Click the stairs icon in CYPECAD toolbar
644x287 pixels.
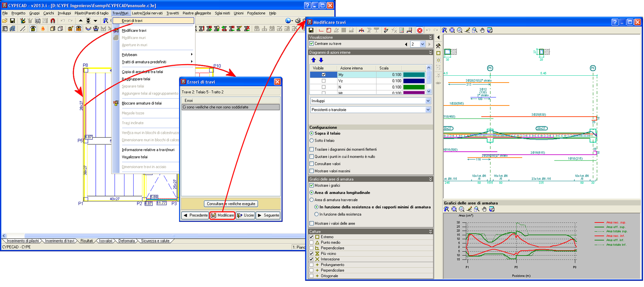[x=23, y=29]
